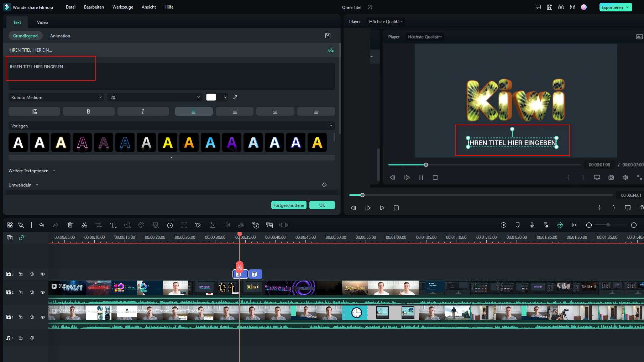Open Höchste Qualität dropdown in outer player

386,22
